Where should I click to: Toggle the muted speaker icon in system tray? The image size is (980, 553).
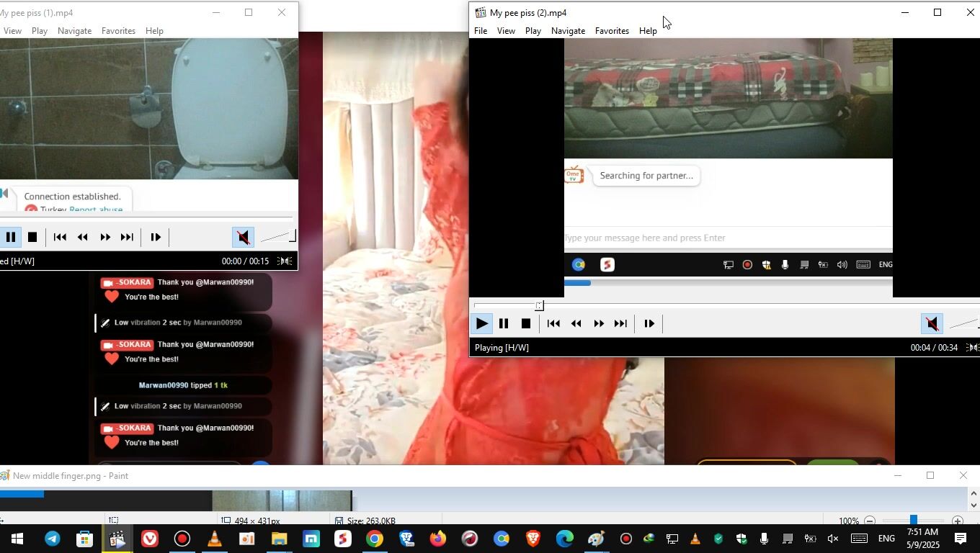[x=832, y=539]
